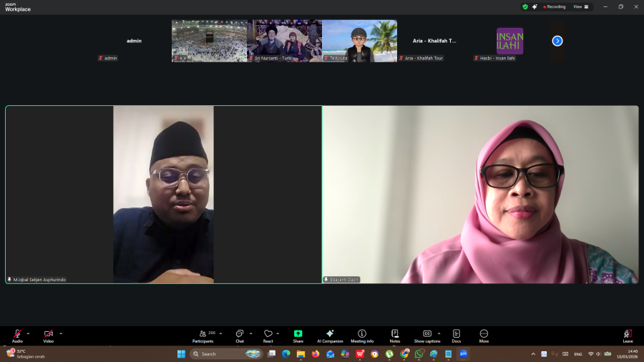Open the Notes tool

pyautogui.click(x=395, y=334)
